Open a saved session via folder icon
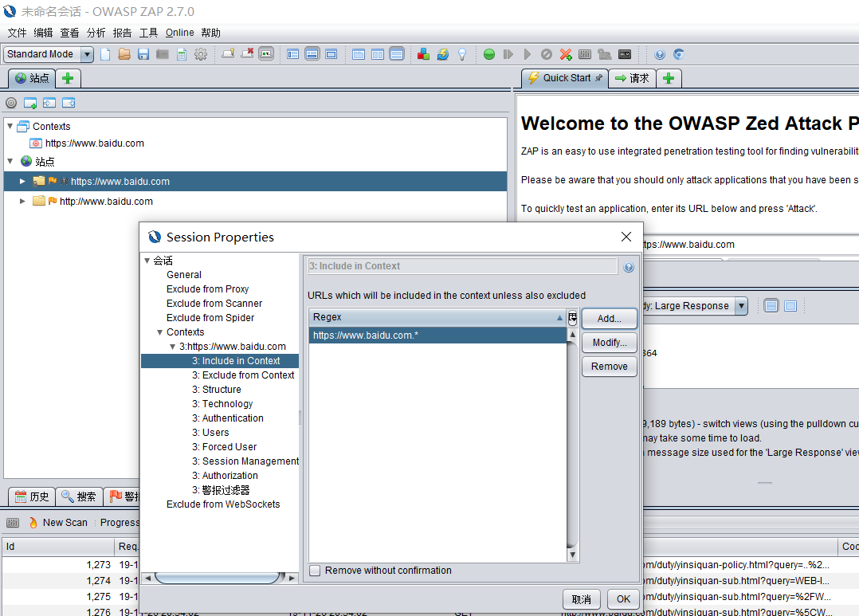859x616 pixels. tap(124, 54)
